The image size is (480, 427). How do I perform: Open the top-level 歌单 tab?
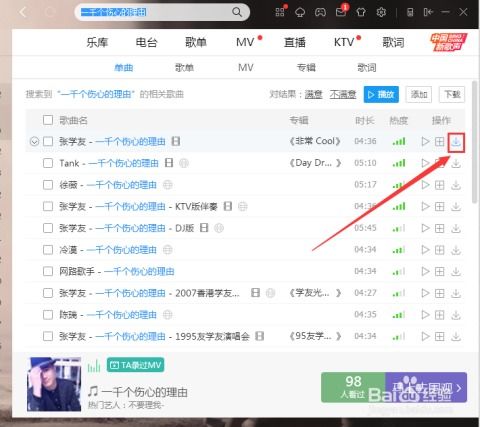pyautogui.click(x=196, y=42)
